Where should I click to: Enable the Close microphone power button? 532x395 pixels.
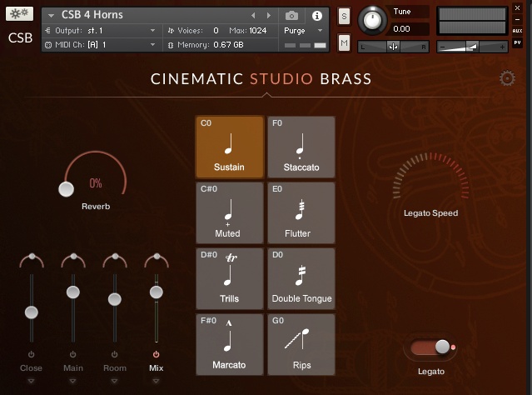pyautogui.click(x=31, y=354)
